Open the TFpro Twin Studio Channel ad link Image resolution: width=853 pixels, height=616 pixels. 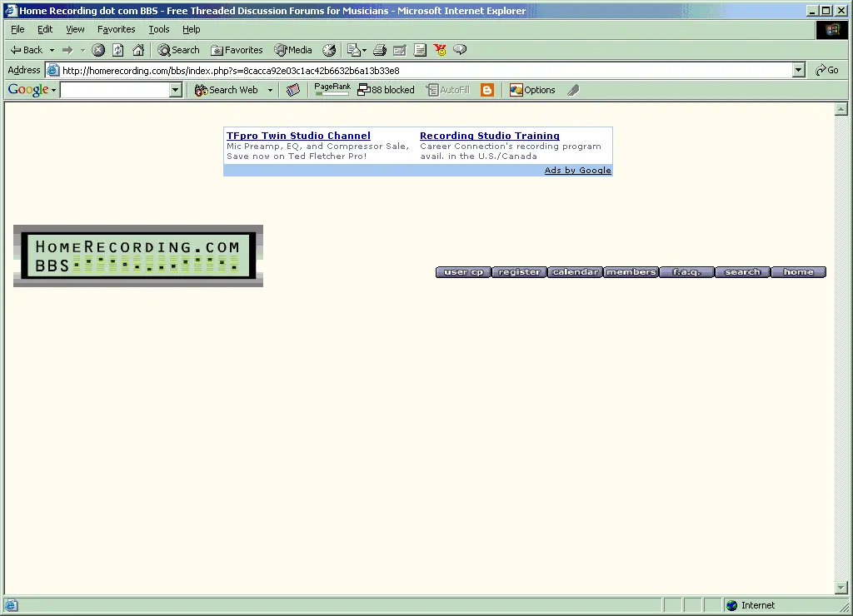tap(298, 136)
